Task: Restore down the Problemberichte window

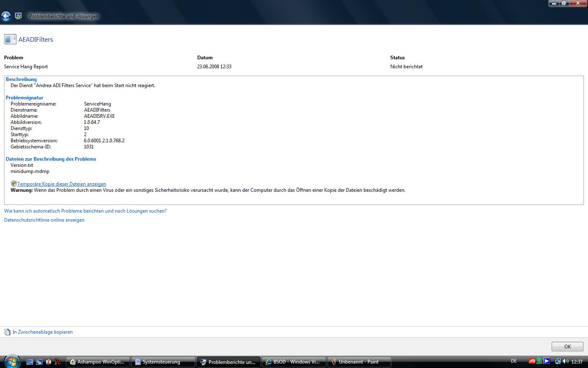Action: tap(564, 3)
